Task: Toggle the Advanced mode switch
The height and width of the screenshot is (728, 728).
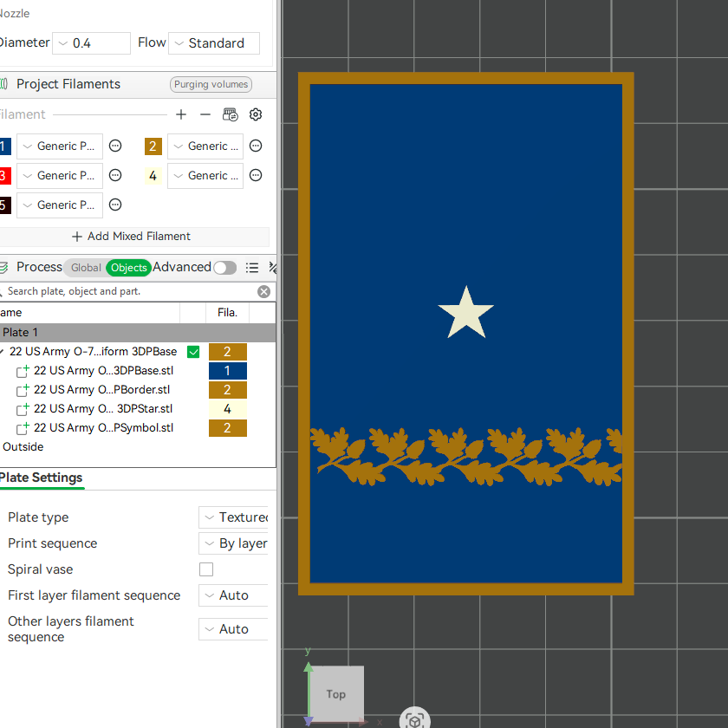Action: pyautogui.click(x=225, y=268)
